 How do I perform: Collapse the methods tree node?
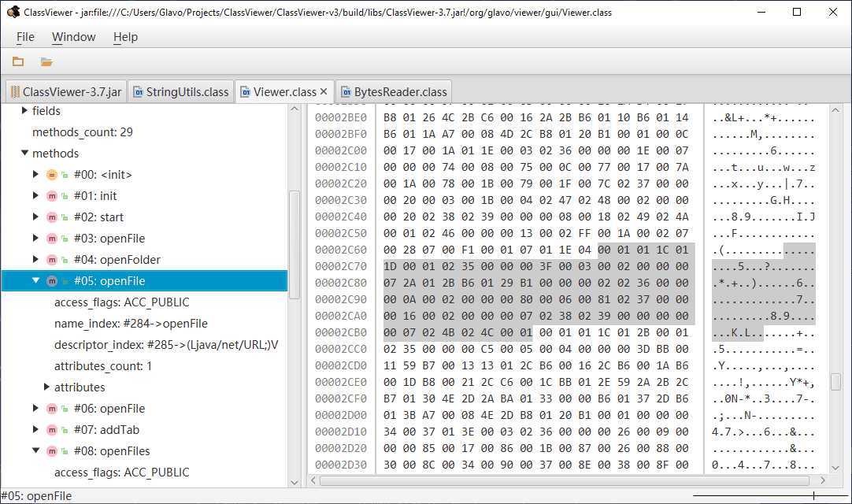click(24, 153)
